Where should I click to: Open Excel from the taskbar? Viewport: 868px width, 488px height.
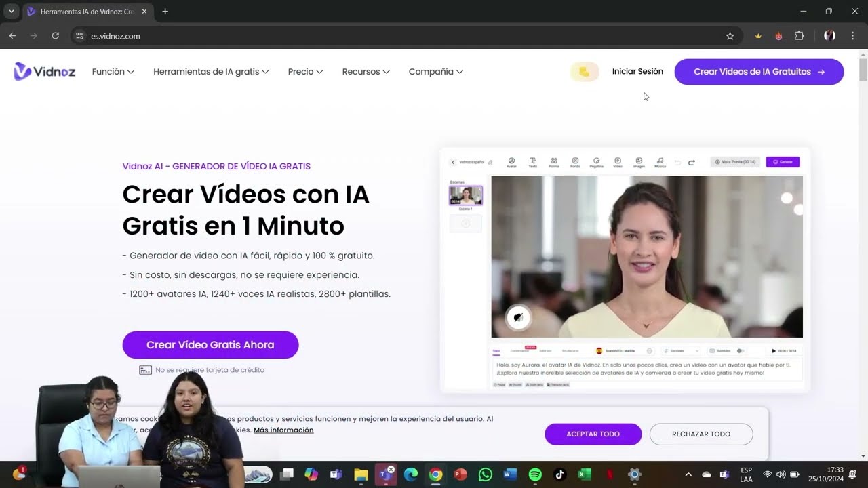[x=585, y=474]
